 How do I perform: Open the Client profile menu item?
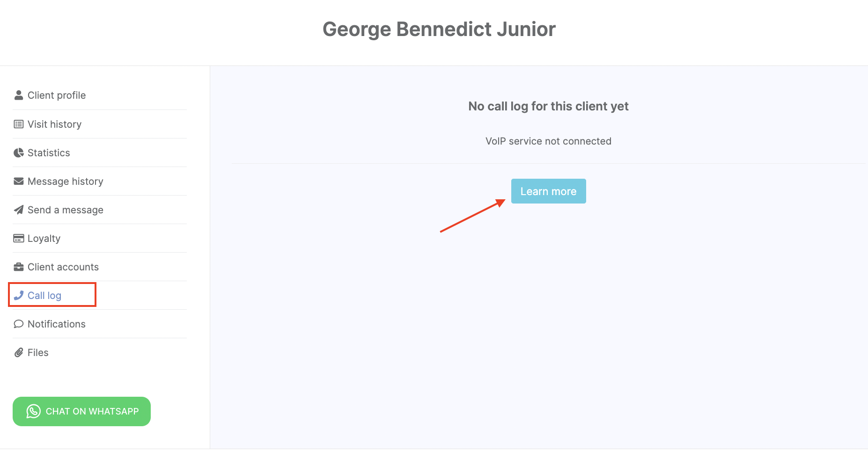click(x=57, y=95)
